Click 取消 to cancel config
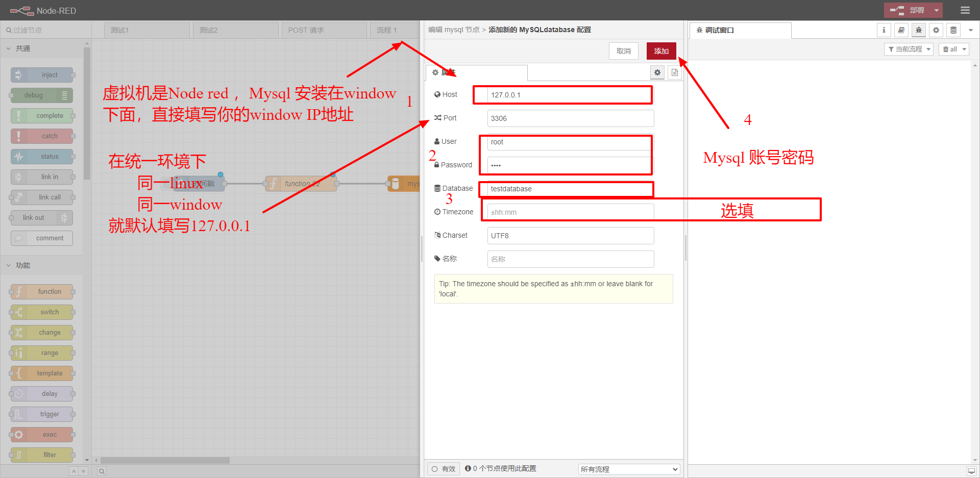 (624, 51)
